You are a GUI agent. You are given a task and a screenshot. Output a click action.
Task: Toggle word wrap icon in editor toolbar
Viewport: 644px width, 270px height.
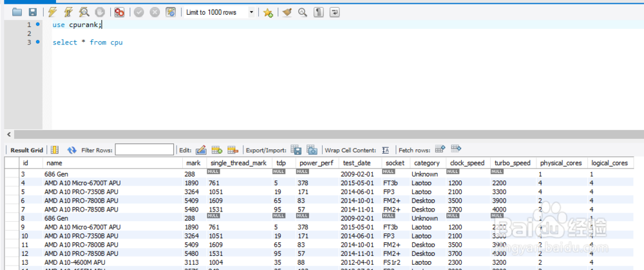[x=335, y=12]
